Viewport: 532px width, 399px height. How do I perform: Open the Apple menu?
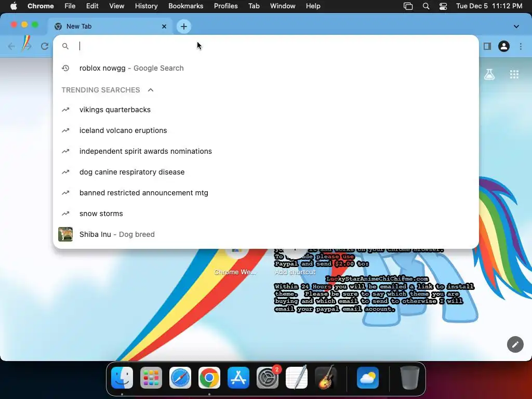[x=14, y=6]
